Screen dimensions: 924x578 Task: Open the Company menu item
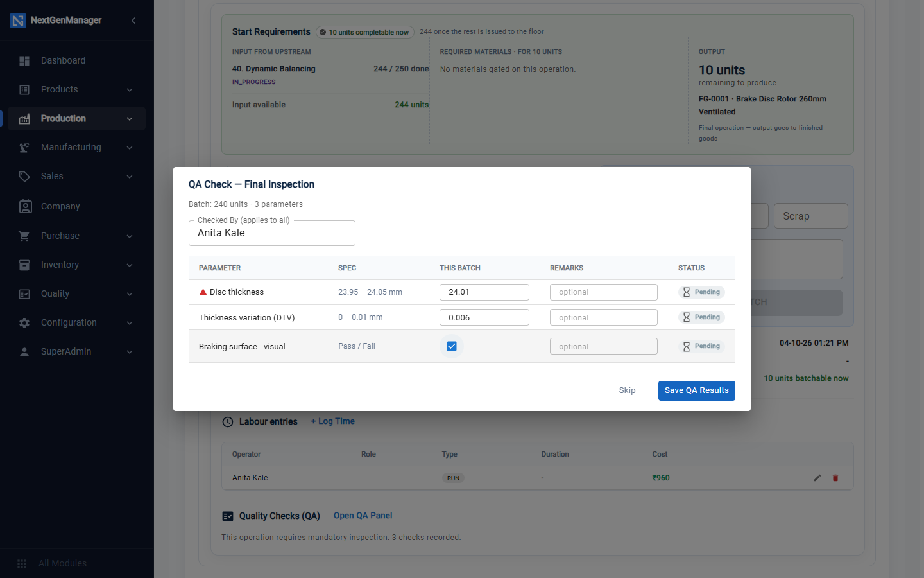77,206
